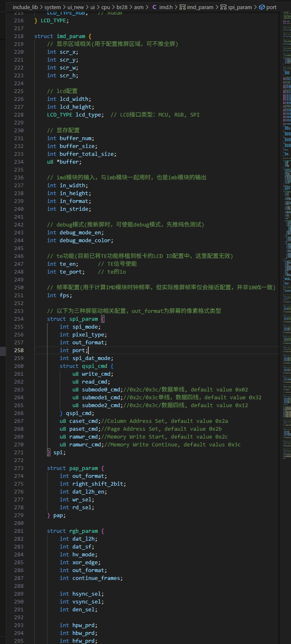Screen dimensions: 291x644
Task: Select line number 218 in the gutter
Action: [19, 36]
